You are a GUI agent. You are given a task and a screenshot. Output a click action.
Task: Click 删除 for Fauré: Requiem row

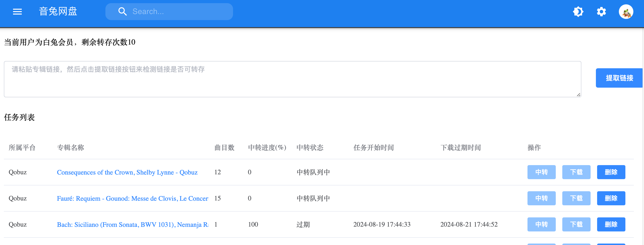[x=611, y=198]
